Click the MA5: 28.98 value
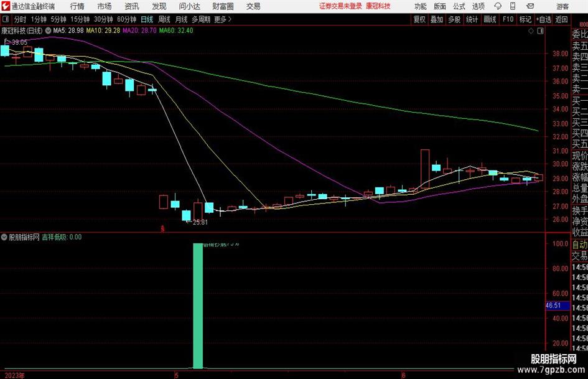 68,30
